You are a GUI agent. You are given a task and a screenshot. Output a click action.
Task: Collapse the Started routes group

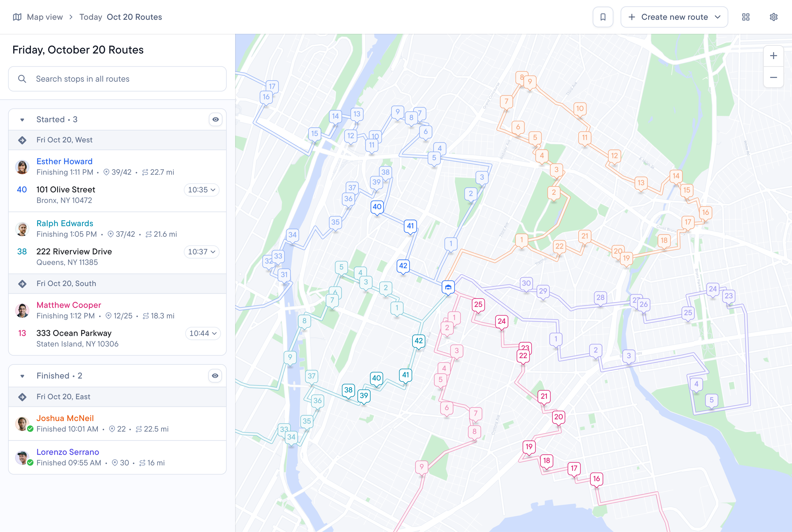click(x=22, y=120)
